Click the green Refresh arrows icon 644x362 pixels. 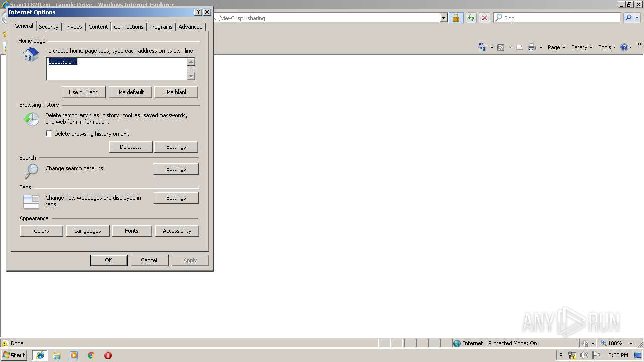click(471, 18)
